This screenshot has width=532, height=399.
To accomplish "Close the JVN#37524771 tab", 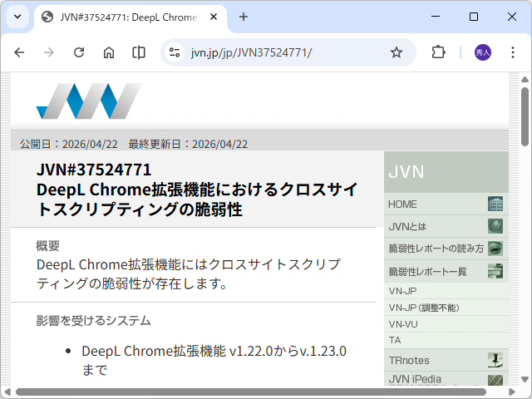I will (x=214, y=17).
